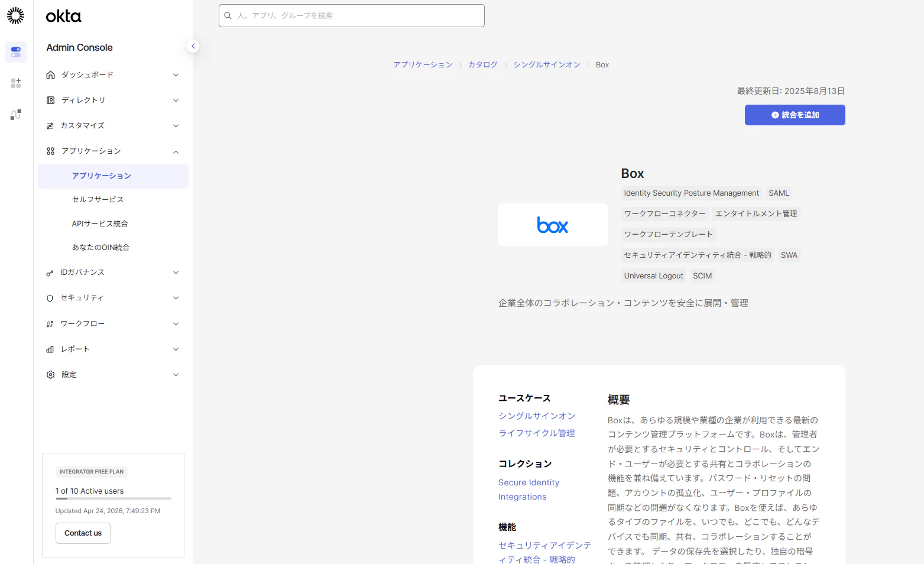Expand the ダッシュボード menu chevron

[x=176, y=75]
